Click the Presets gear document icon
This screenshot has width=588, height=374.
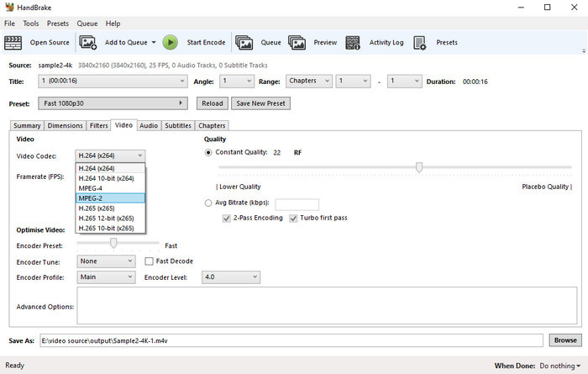(420, 43)
